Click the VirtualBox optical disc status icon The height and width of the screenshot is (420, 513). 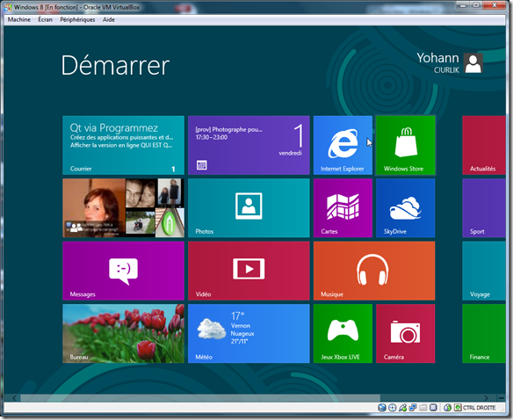393,408
